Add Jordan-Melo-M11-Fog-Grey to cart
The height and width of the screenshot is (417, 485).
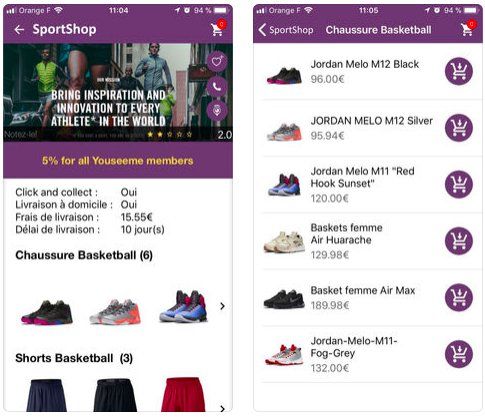(459, 354)
